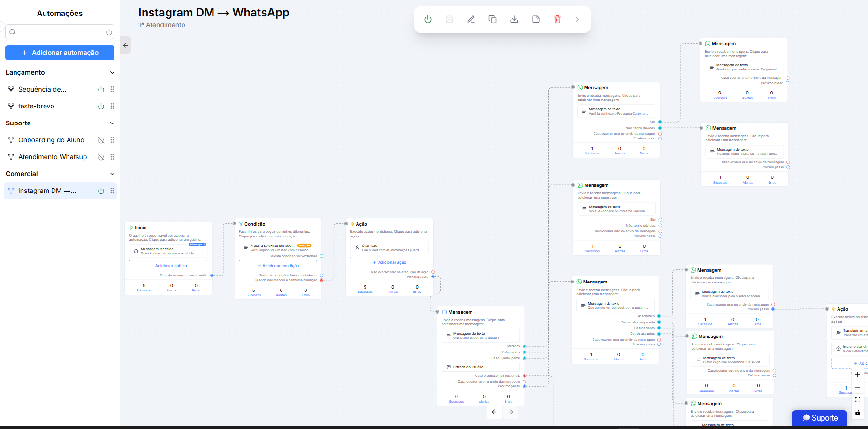This screenshot has height=429, width=868.
Task: Open the 'Ficamos muito felizes' text message
Action: (745, 152)
